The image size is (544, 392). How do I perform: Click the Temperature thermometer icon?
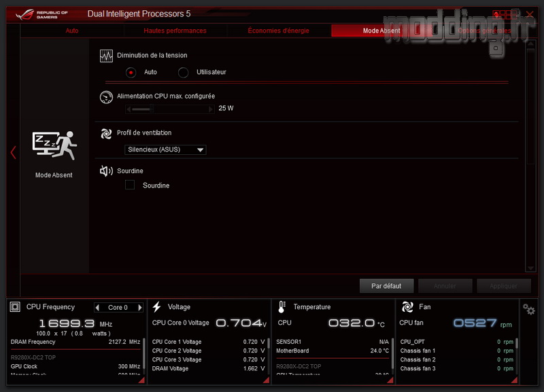282,306
